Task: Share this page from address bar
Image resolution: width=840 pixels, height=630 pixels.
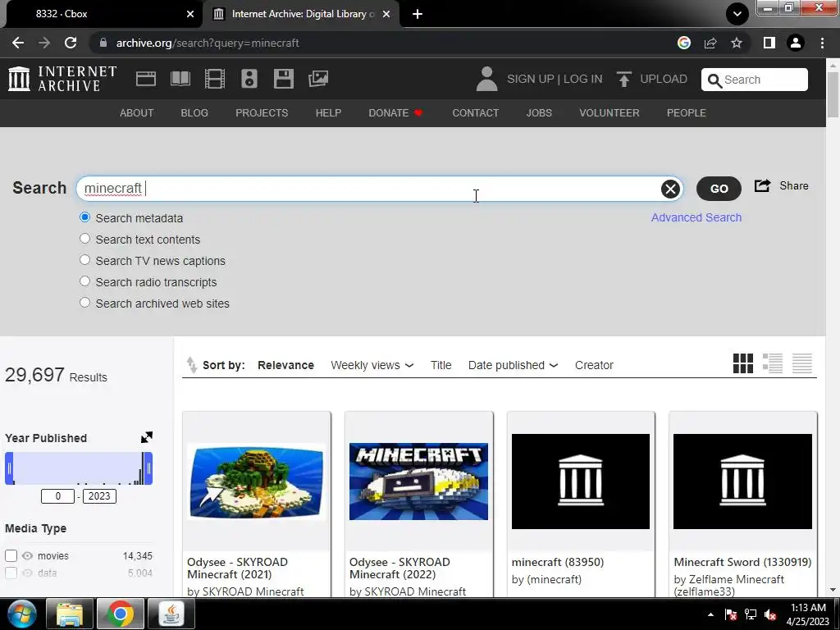Action: [x=710, y=43]
